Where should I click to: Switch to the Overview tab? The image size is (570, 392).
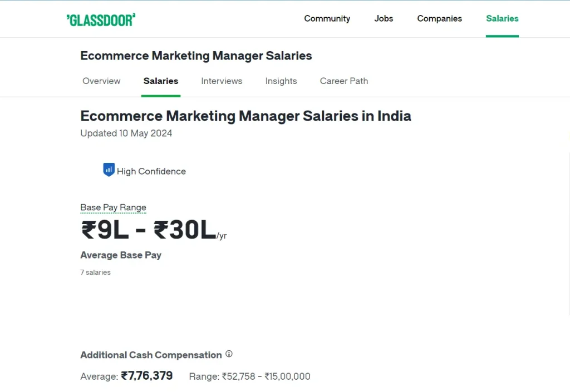point(101,81)
